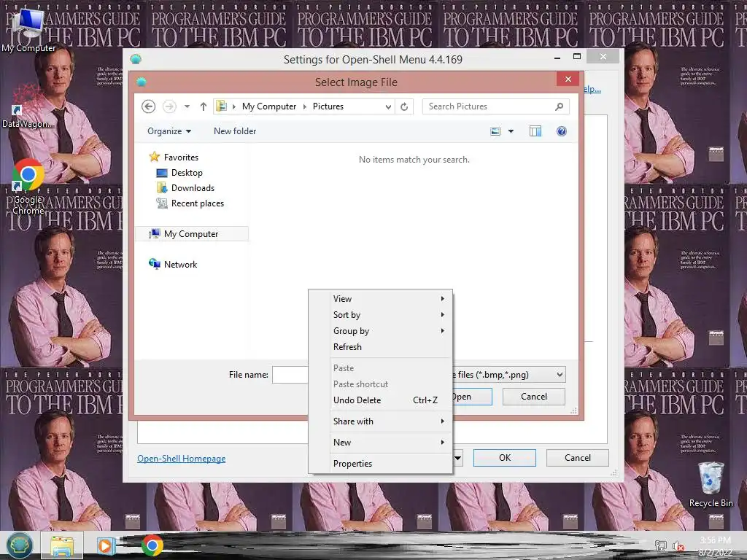The width and height of the screenshot is (747, 560).
Task: Click the folder icon in address bar
Action: pyautogui.click(x=222, y=106)
